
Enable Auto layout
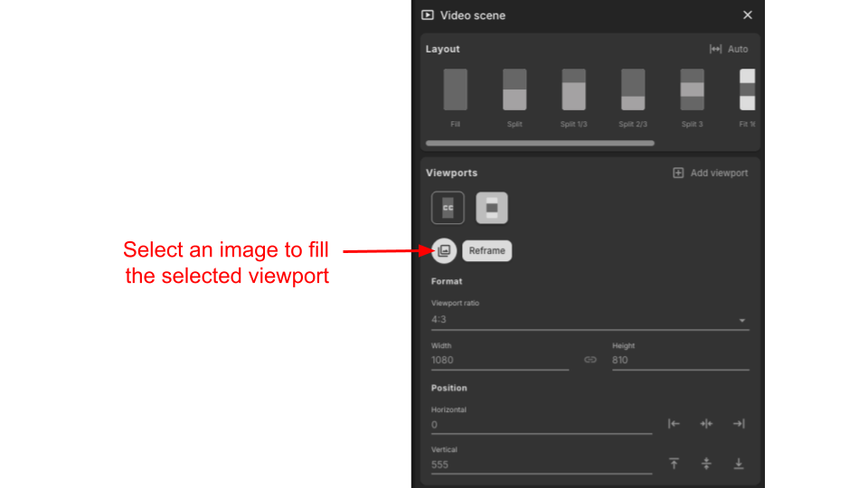729,49
